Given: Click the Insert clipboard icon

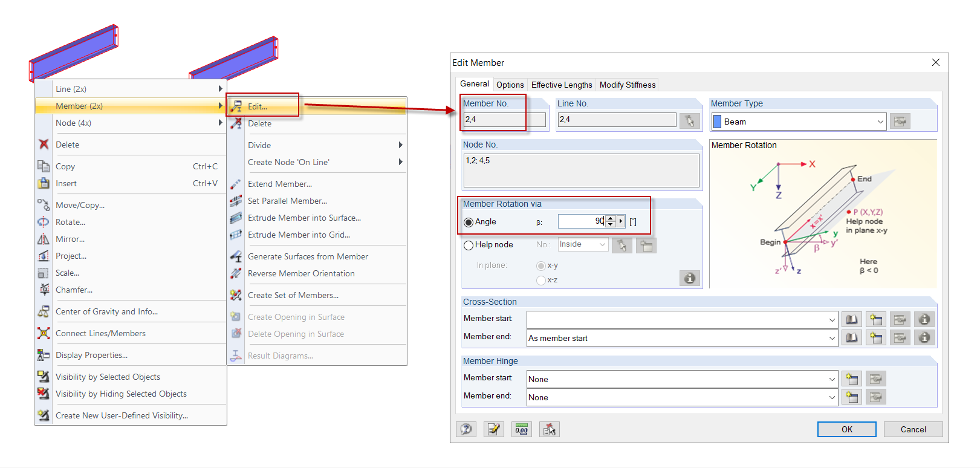Looking at the screenshot, I should tap(44, 183).
